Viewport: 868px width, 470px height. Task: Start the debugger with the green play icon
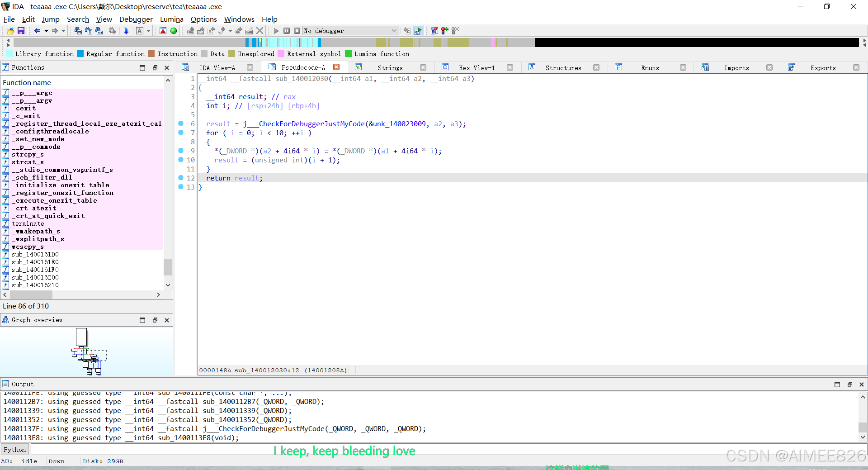(276, 31)
